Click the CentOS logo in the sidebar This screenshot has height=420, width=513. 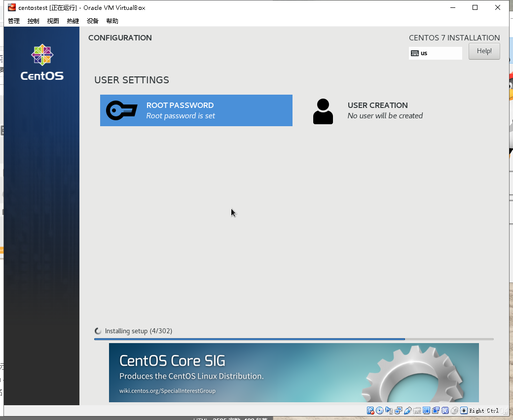tap(42, 62)
